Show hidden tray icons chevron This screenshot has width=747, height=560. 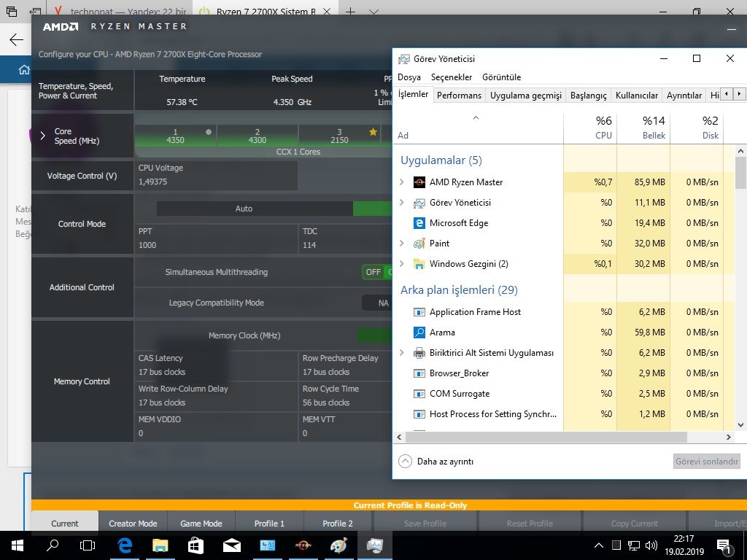(x=599, y=545)
